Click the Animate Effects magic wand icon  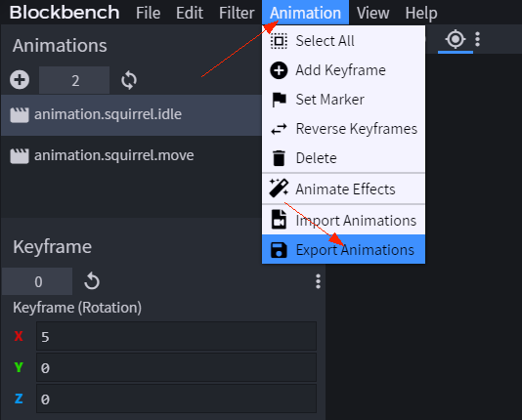point(279,189)
